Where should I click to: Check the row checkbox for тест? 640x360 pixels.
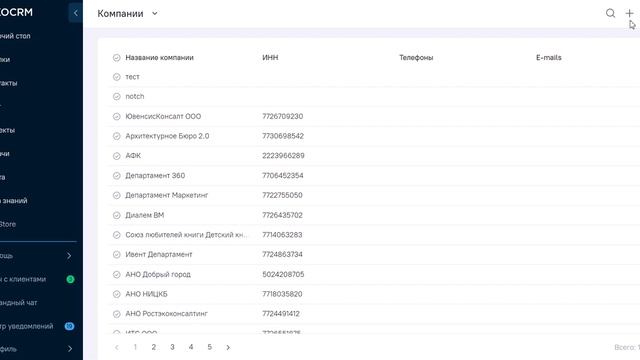[117, 77]
